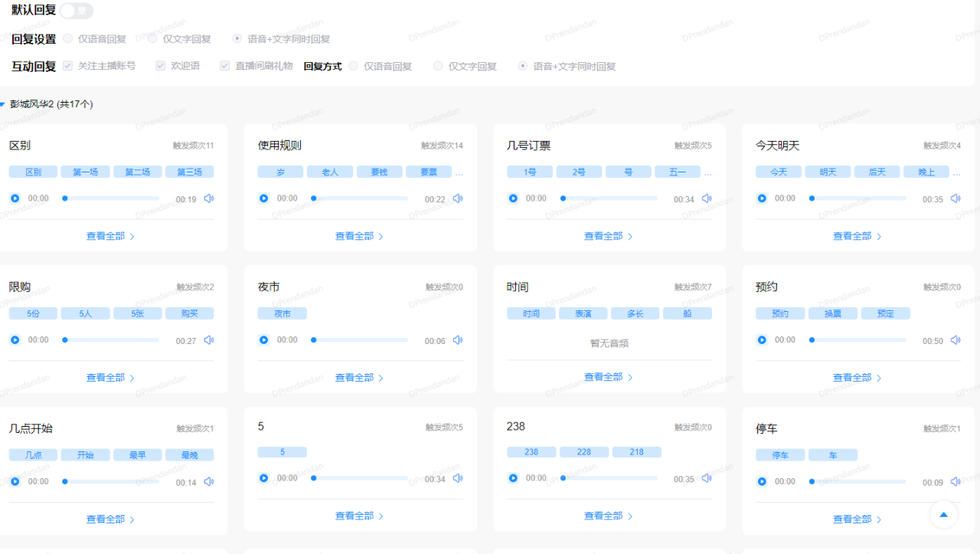Collapse the 彭城风华2 group
Viewport: 980px width, 554px height.
point(7,103)
